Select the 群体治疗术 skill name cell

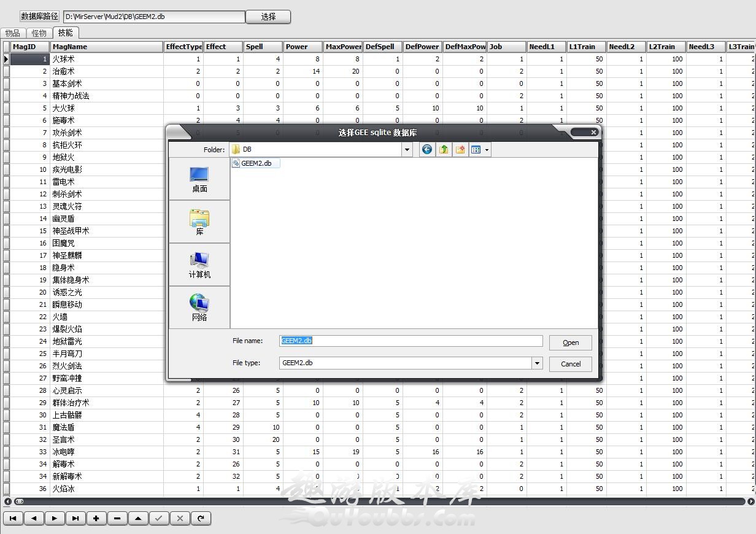pyautogui.click(x=107, y=403)
